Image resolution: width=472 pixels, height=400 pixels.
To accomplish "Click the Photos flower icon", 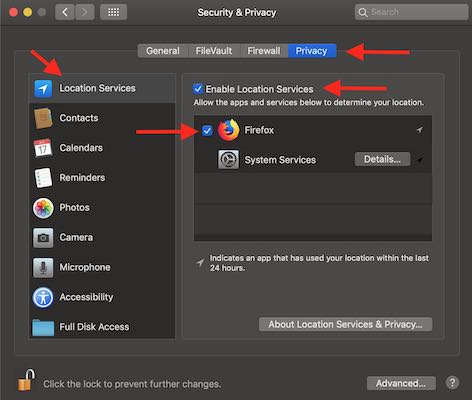I will point(43,208).
